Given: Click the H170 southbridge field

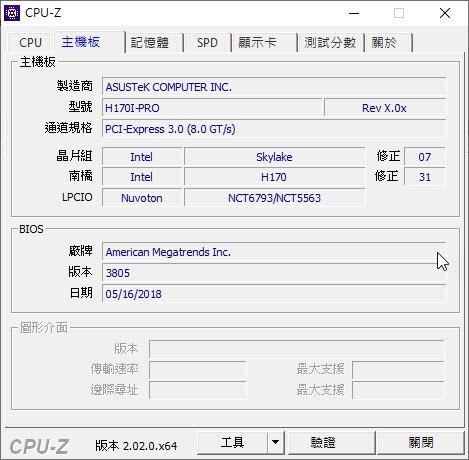Looking at the screenshot, I should pyautogui.click(x=274, y=177).
